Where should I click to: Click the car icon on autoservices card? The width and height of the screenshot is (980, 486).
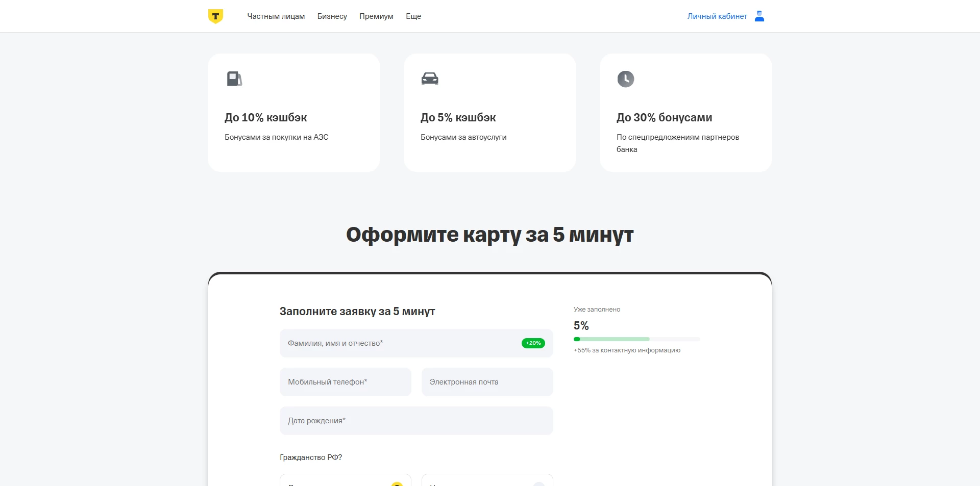pyautogui.click(x=430, y=79)
